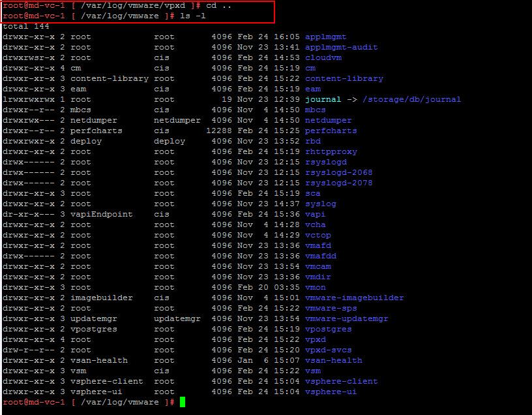532x415 pixels.
Task: Click the rsyslogd-2068 directory name
Action: pyautogui.click(x=338, y=173)
